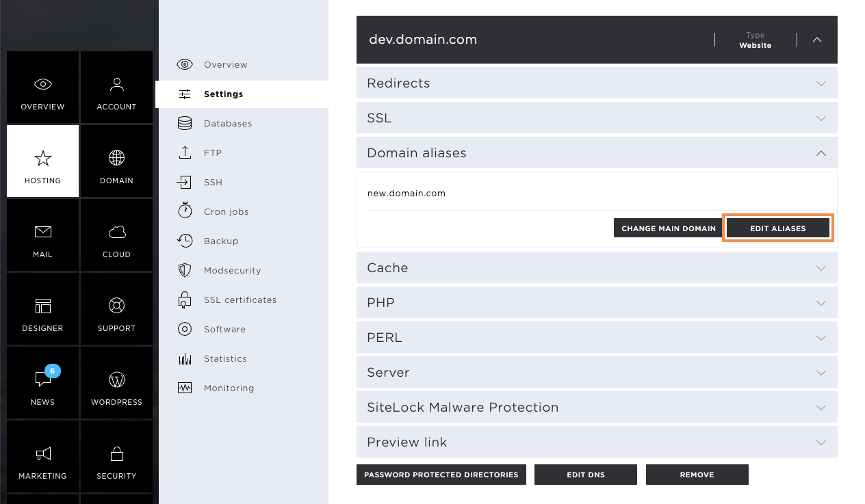Expand the SSL section
Screen dimensions: 865x504
pyautogui.click(x=597, y=118)
